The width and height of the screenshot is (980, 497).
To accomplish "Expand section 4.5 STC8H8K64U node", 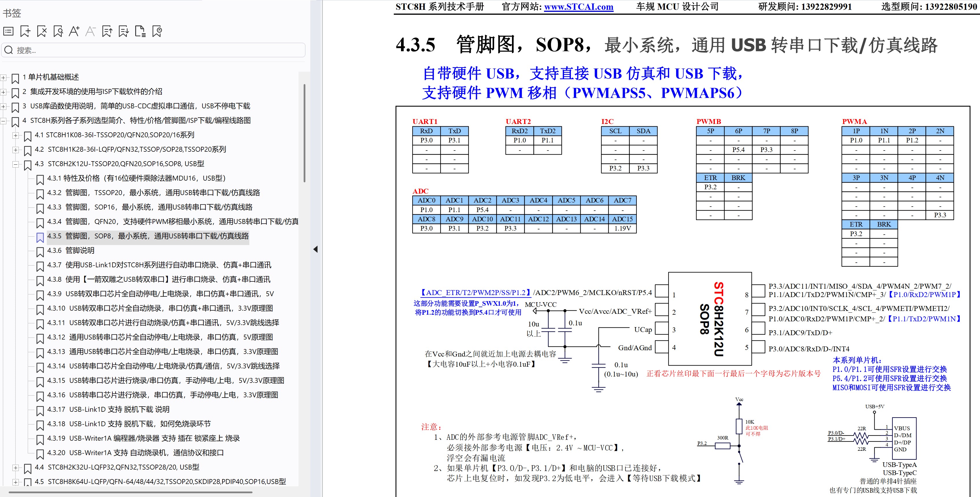I will click(16, 482).
